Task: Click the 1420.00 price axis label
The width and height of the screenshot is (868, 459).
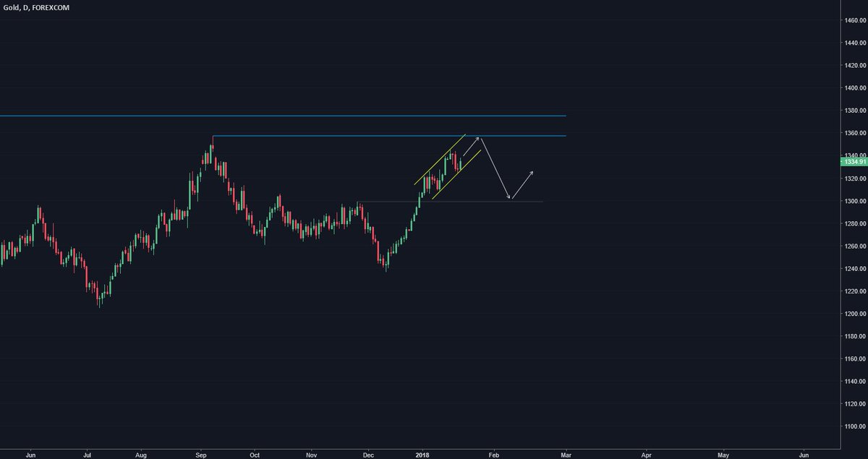Action: click(854, 65)
